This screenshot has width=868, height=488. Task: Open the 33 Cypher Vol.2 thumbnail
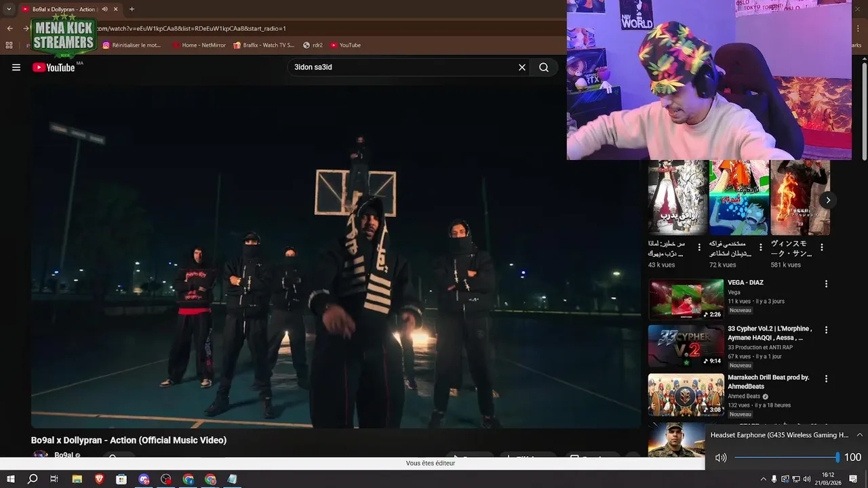(686, 346)
